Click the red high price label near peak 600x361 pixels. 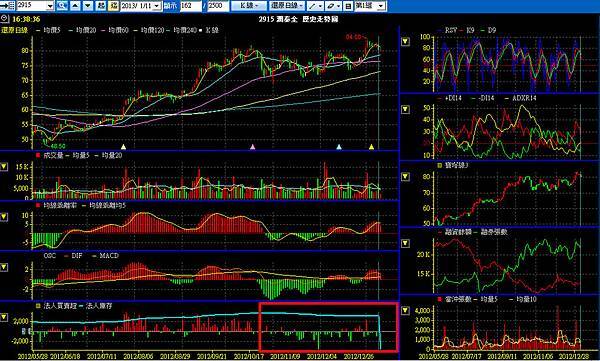click(x=353, y=37)
